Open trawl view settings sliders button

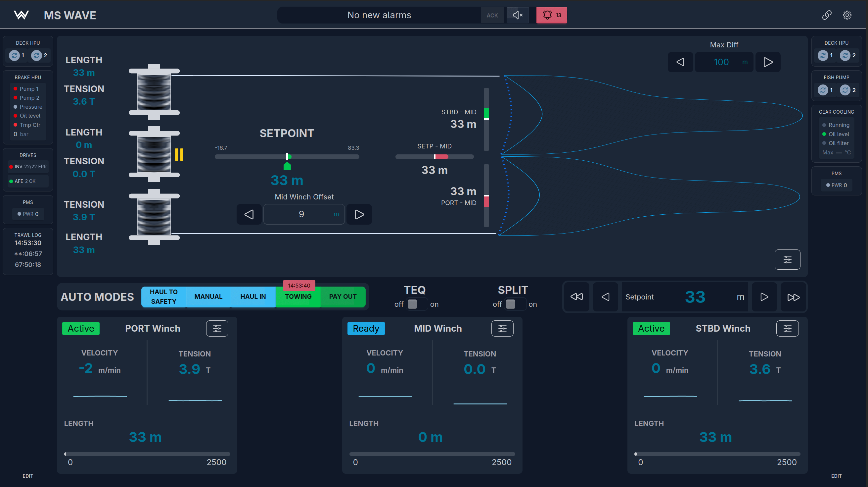coord(788,260)
